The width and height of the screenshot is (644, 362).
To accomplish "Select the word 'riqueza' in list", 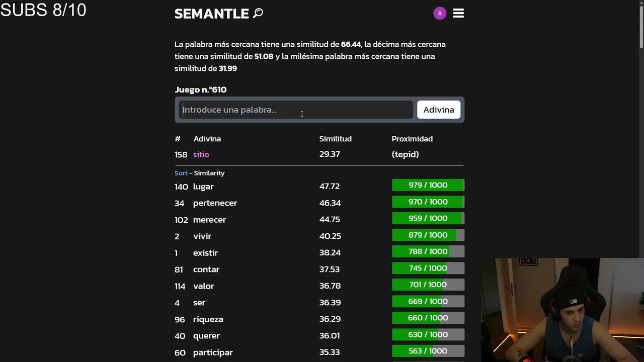I will [x=208, y=319].
